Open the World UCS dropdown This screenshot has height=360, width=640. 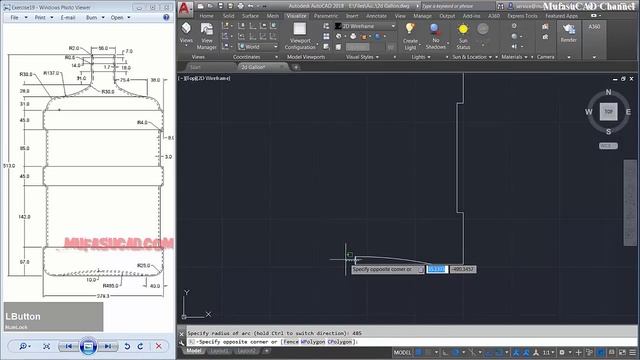tap(258, 47)
